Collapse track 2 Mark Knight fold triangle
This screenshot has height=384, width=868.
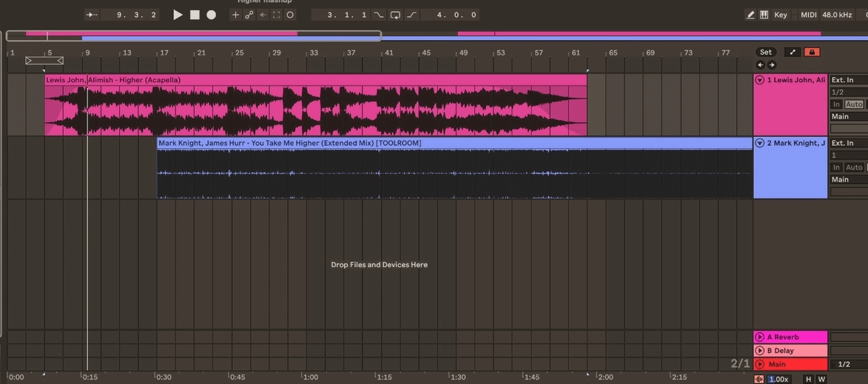[x=760, y=144]
